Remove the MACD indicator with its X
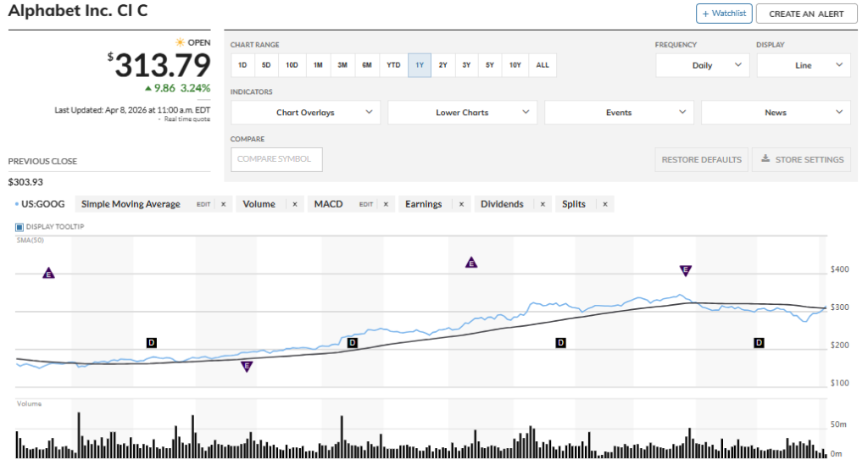The height and width of the screenshot is (465, 868). (385, 204)
